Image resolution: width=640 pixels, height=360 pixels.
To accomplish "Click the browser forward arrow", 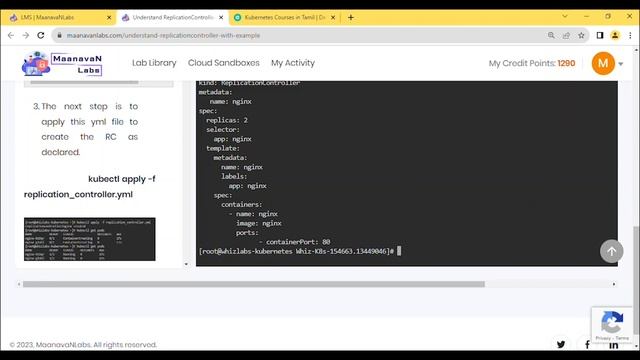I will (26, 36).
